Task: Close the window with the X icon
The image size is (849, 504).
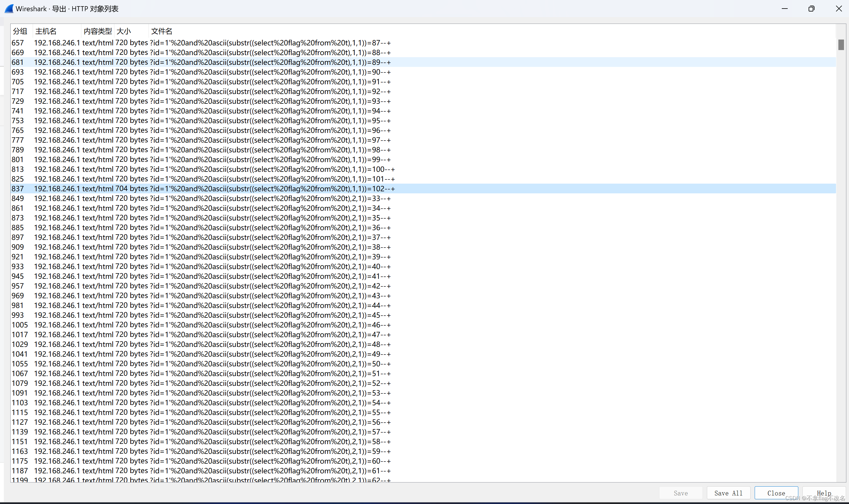Action: click(x=838, y=9)
